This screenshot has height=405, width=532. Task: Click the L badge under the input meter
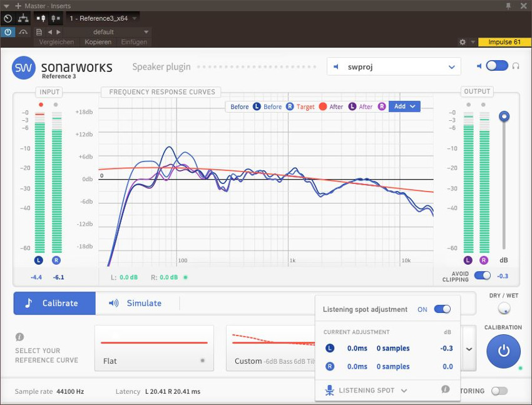tap(39, 260)
